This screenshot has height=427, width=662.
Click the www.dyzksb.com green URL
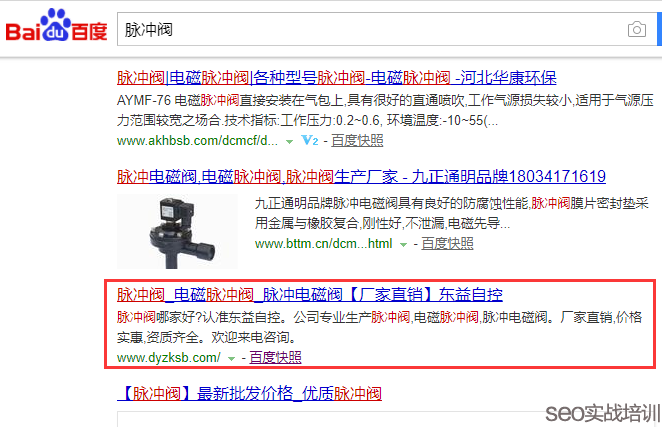click(x=168, y=358)
